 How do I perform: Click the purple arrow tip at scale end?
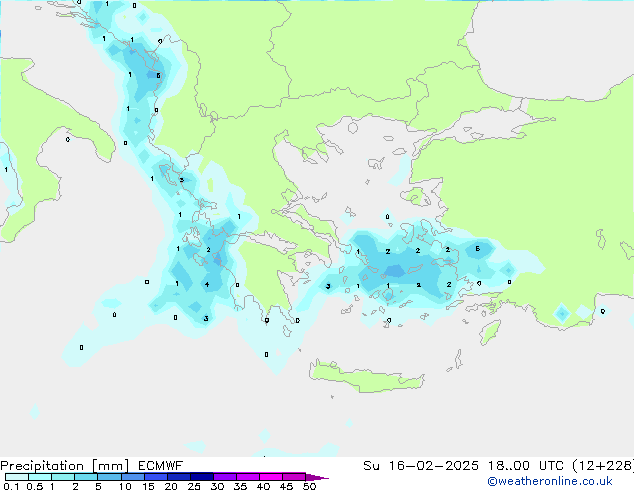317,477
